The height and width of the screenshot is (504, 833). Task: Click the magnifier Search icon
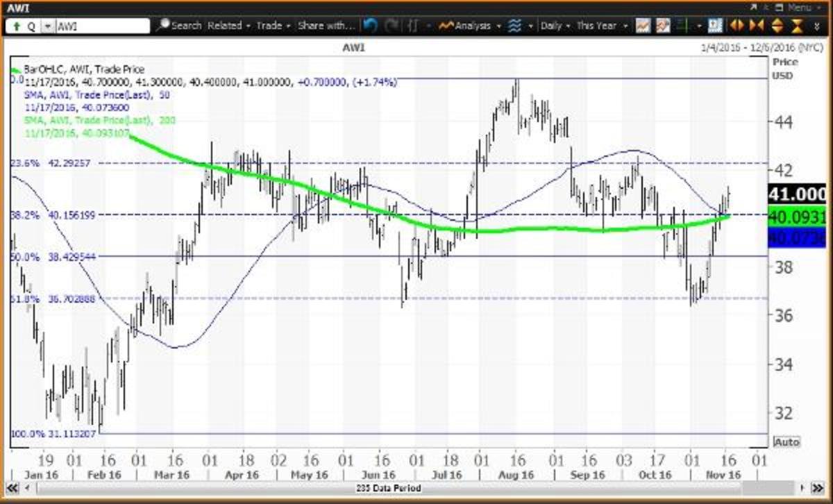[x=162, y=26]
